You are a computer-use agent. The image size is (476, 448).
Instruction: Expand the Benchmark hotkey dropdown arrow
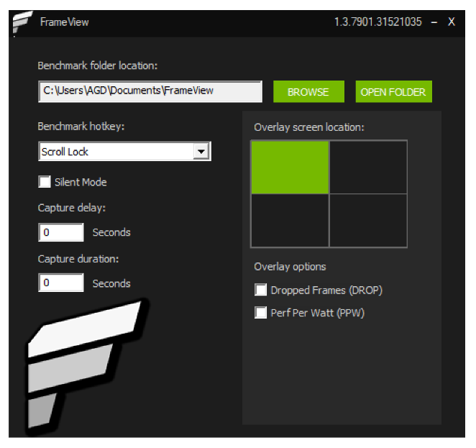tap(201, 151)
